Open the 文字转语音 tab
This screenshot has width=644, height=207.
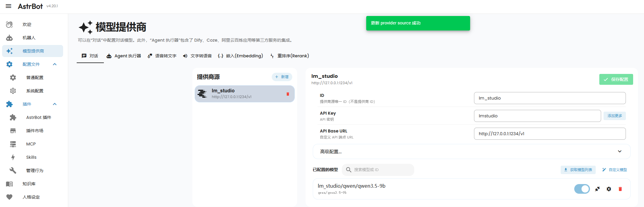(197, 56)
